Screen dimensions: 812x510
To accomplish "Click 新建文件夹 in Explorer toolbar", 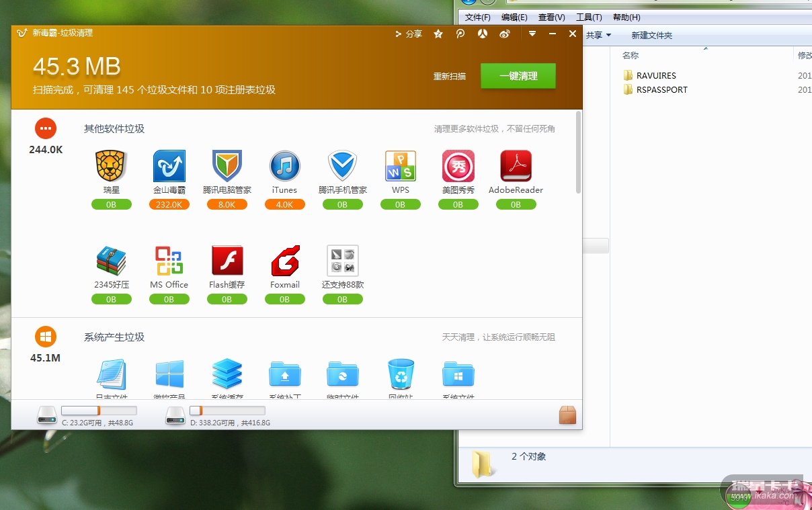I will 651,35.
